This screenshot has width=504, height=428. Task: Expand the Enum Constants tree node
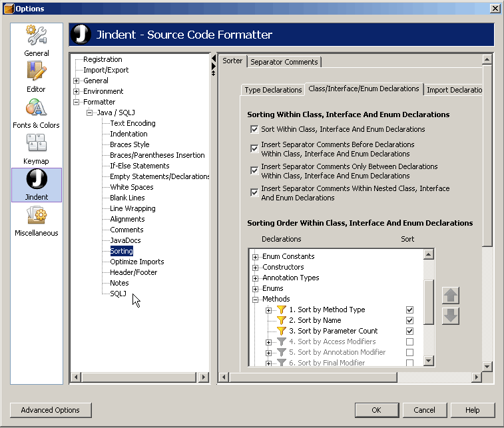[256, 257]
